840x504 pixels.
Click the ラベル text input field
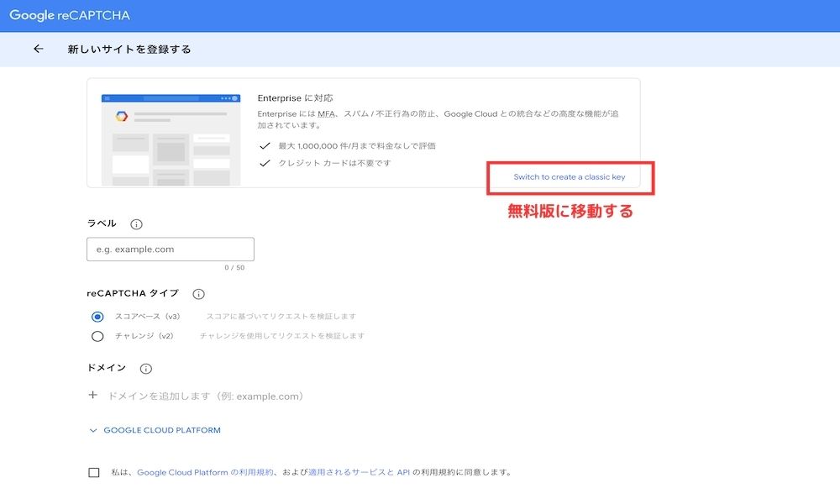tap(171, 249)
